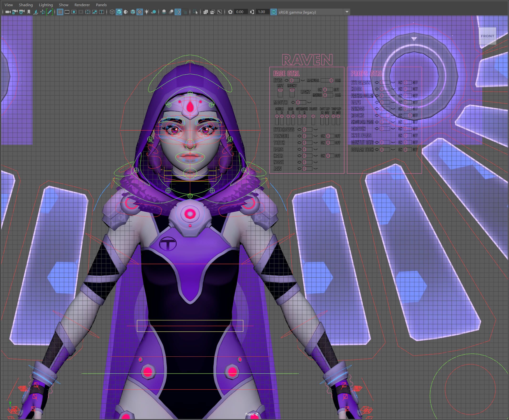Click the KNEE PADS ON/OFF switch handle
509x420 pixels.
pyautogui.click(x=406, y=136)
